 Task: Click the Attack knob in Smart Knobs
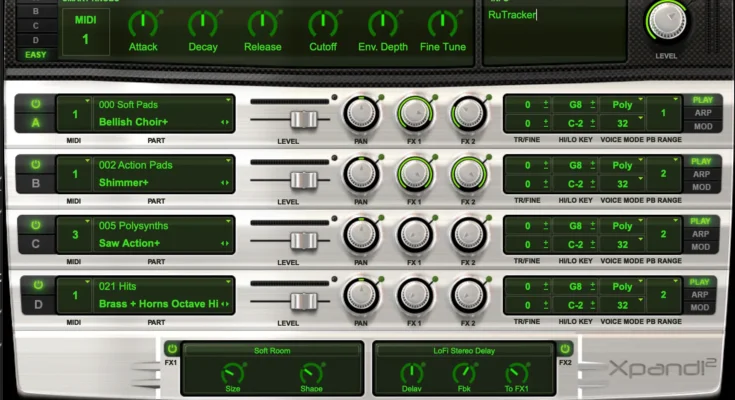click(x=143, y=24)
